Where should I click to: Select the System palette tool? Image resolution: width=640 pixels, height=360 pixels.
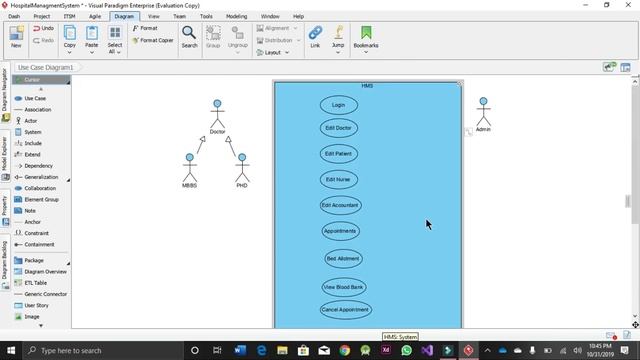(28, 132)
